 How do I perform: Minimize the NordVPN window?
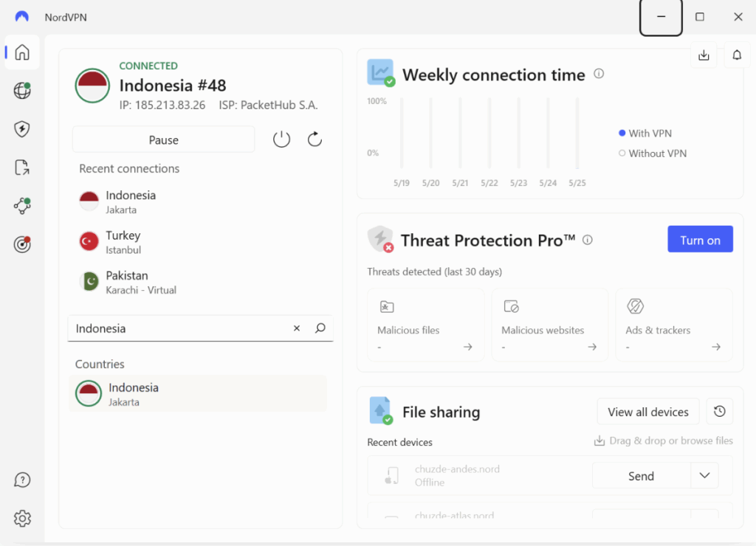point(661,18)
